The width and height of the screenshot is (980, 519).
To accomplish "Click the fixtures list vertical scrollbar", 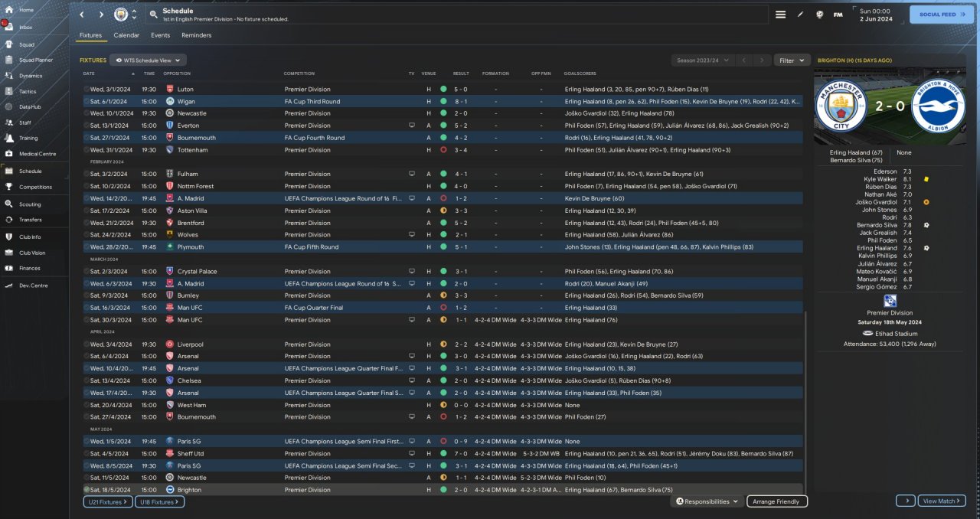I will click(806, 398).
